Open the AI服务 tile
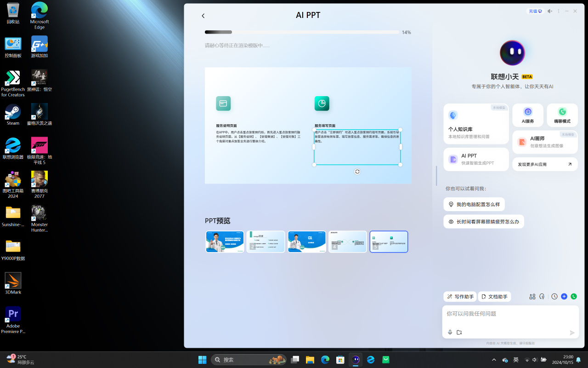 coord(528,115)
